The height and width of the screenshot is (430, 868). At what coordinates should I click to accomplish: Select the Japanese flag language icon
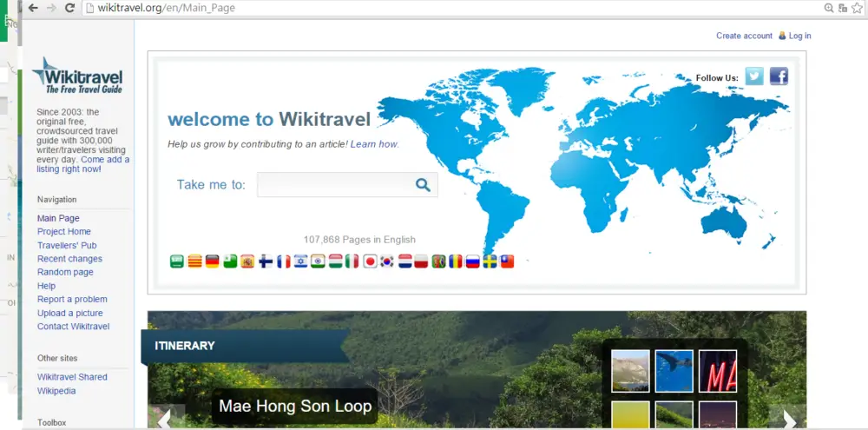[x=370, y=261]
